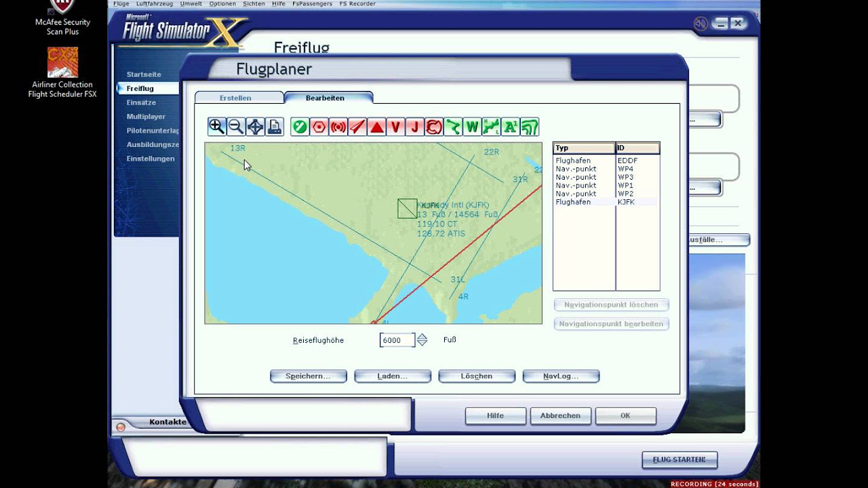Toggle the red hexagon VOR icon
The height and width of the screenshot is (488, 868).
pos(319,127)
